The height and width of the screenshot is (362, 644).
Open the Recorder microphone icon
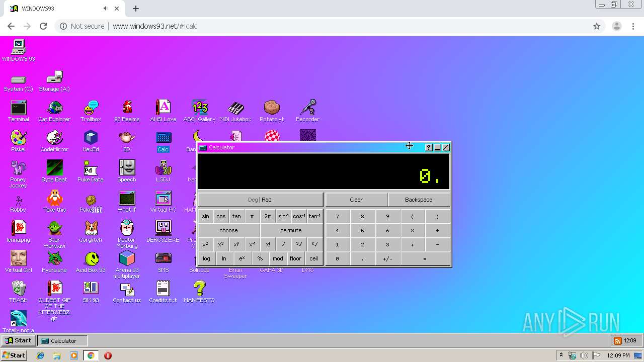pyautogui.click(x=307, y=111)
